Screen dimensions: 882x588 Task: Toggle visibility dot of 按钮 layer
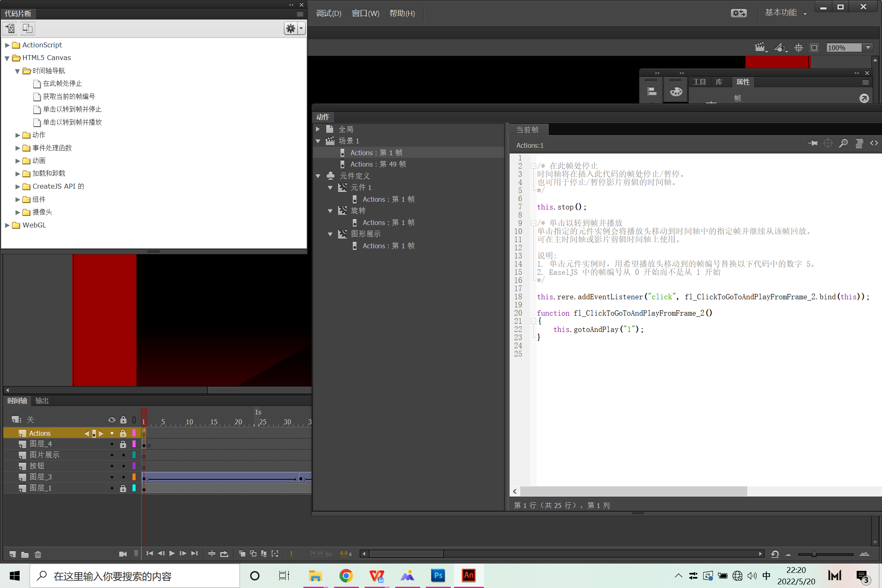click(112, 466)
